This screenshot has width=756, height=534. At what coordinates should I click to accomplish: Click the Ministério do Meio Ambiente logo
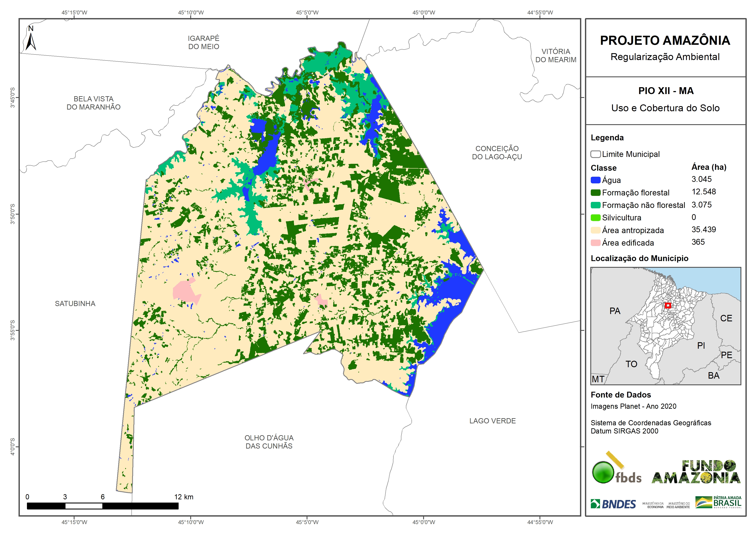click(678, 505)
